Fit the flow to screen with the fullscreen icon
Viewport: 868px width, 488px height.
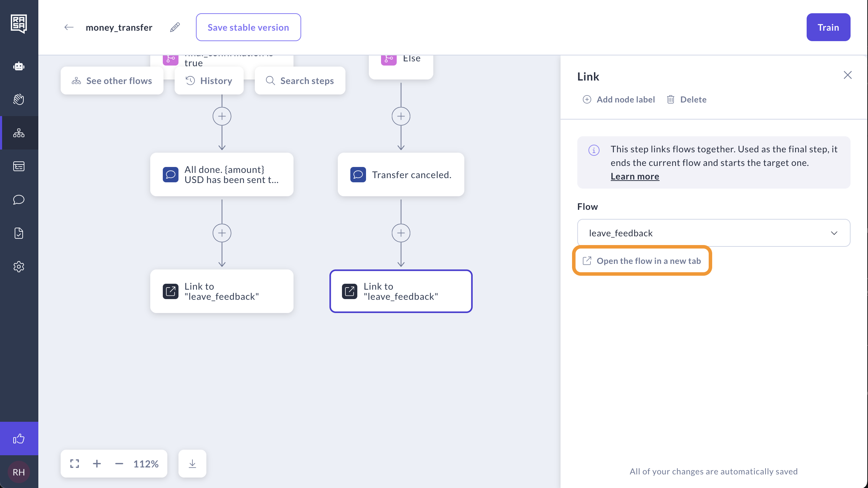pos(75,464)
